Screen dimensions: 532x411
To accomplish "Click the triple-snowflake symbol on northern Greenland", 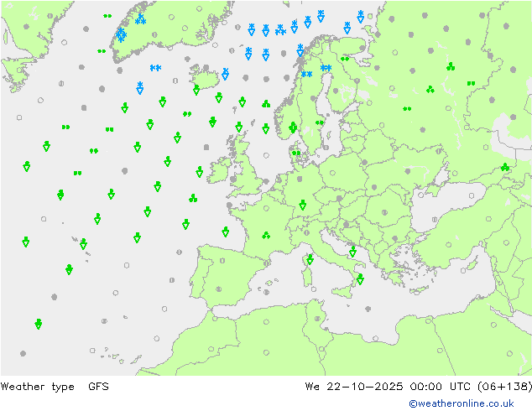I will click(140, 19).
